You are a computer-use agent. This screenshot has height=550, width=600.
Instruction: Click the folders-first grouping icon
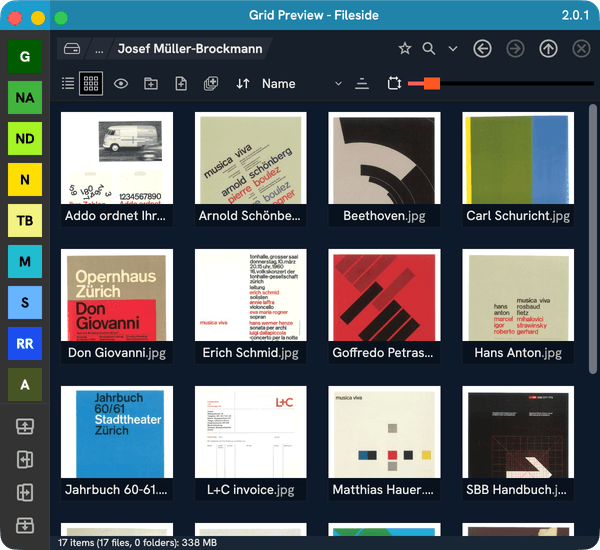click(x=362, y=83)
